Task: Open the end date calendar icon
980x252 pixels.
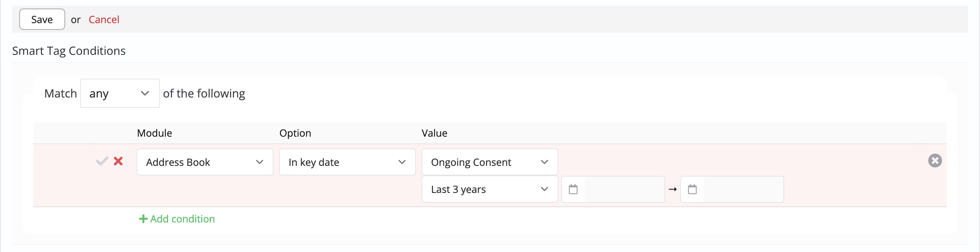Action: 692,189
